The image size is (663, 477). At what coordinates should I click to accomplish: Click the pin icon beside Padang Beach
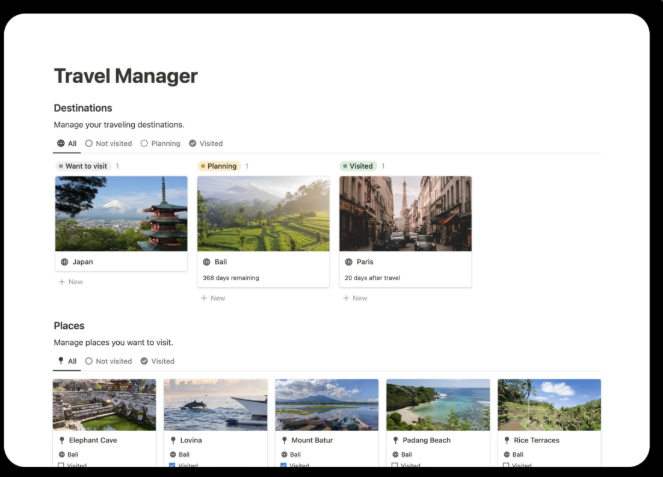coord(395,440)
